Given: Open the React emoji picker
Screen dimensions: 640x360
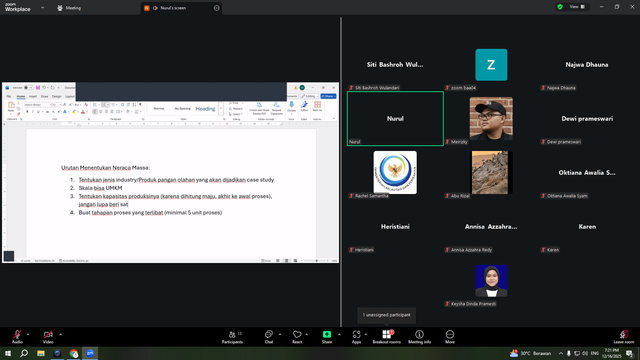Looking at the screenshot, I should tap(297, 336).
